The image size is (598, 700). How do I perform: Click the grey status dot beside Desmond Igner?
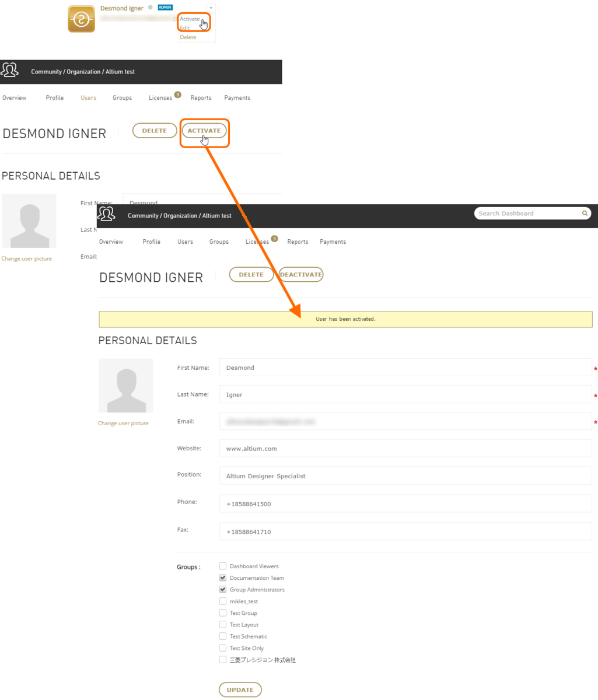pos(151,8)
